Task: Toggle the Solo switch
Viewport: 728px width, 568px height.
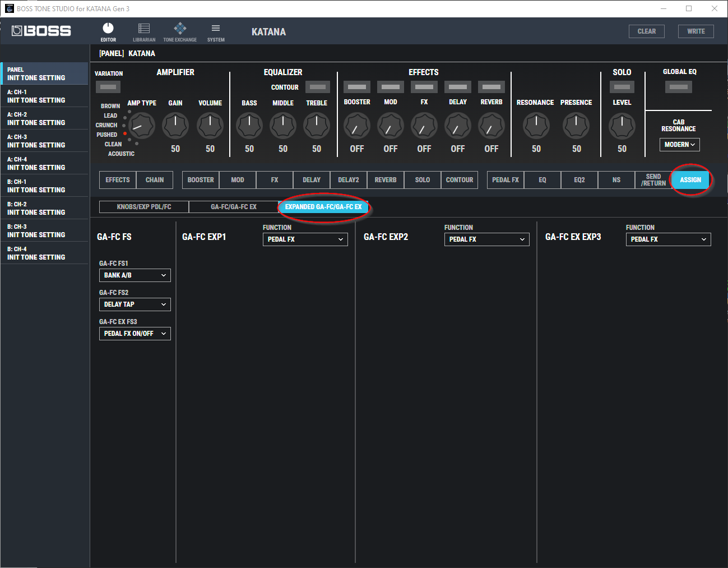Action: tap(622, 87)
